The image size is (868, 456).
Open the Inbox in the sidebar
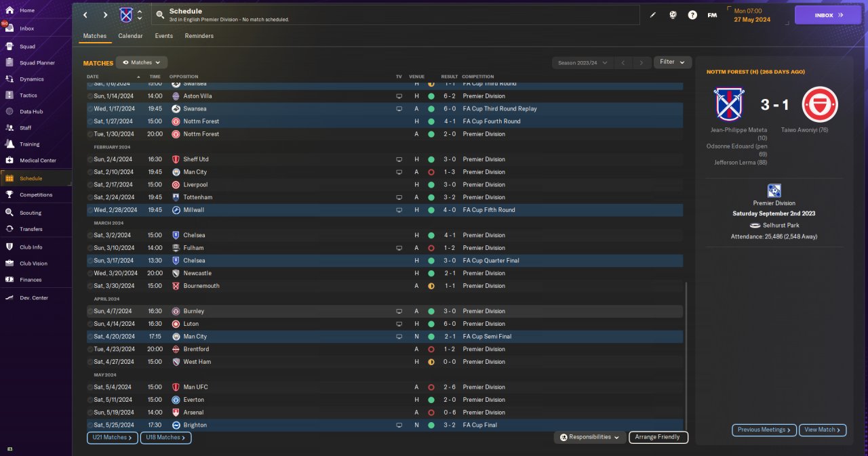point(27,28)
